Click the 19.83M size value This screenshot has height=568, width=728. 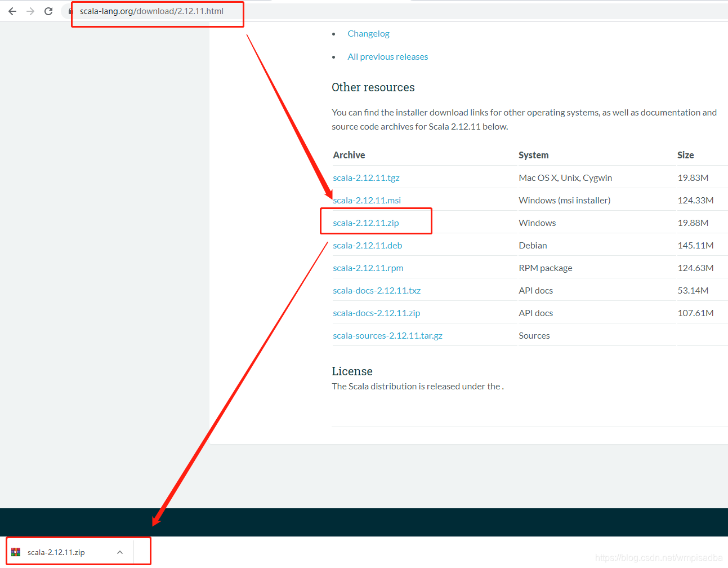pyautogui.click(x=693, y=178)
